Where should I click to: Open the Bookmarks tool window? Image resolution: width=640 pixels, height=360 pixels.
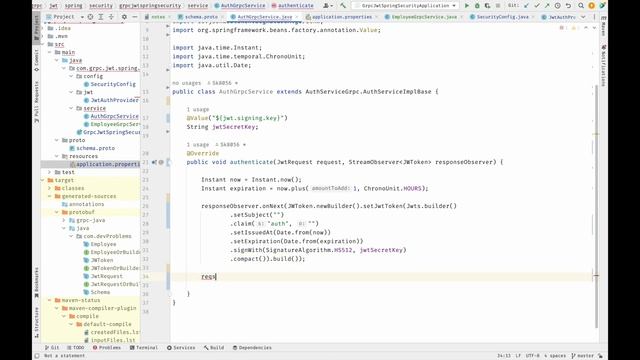pos(36,282)
